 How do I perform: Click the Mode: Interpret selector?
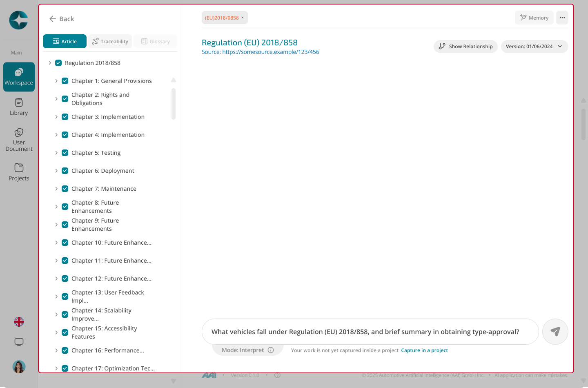point(247,350)
